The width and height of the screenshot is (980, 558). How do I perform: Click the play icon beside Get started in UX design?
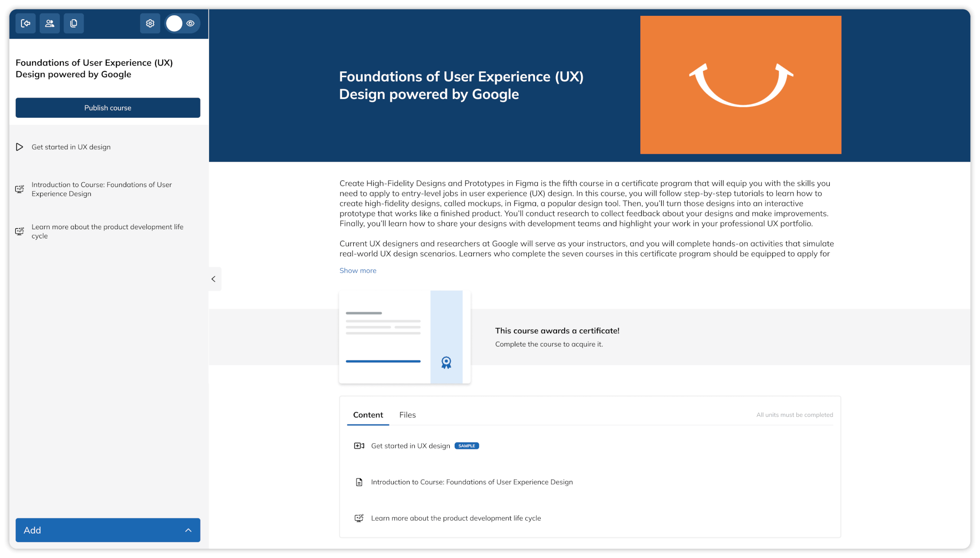pos(20,147)
